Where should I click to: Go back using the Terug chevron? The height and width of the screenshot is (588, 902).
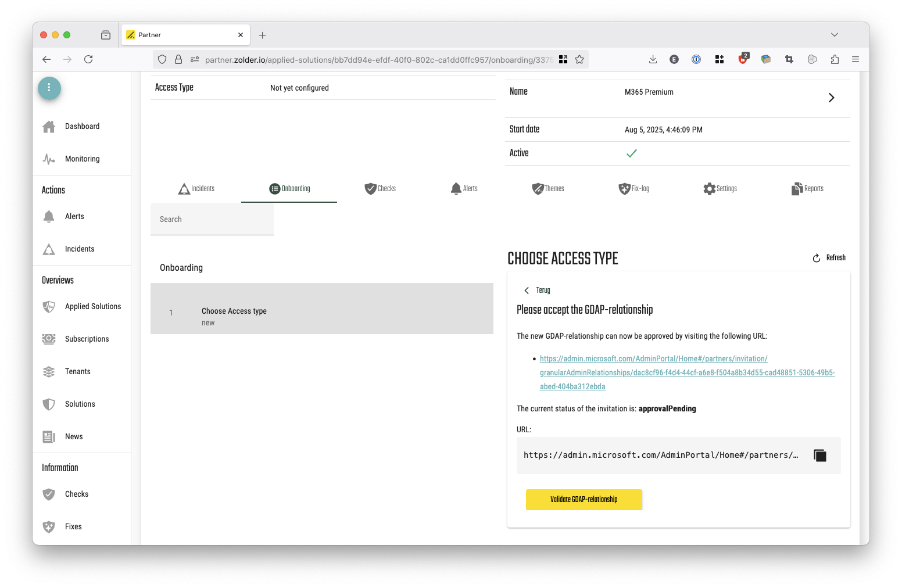(x=527, y=291)
